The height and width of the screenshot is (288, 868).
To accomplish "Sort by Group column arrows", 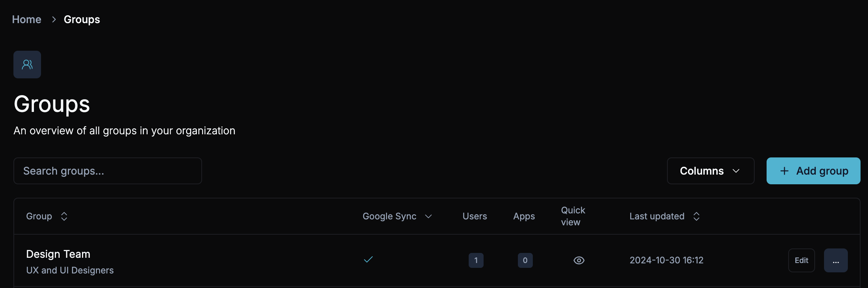I will coord(64,216).
